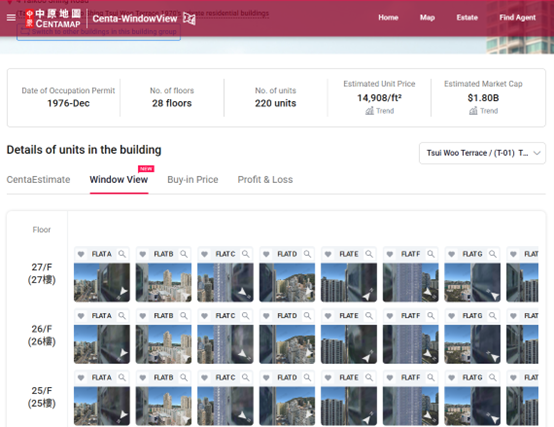Magnify Flat A view on 26/F

point(122,316)
